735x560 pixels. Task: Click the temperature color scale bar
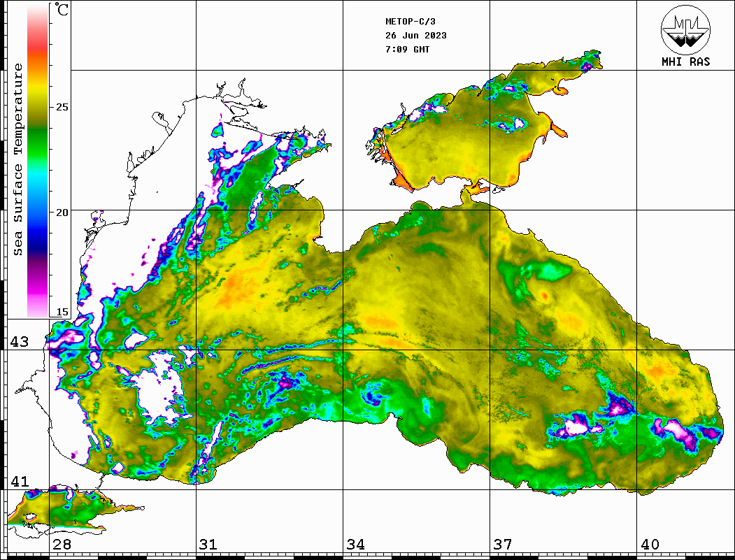tap(38, 160)
